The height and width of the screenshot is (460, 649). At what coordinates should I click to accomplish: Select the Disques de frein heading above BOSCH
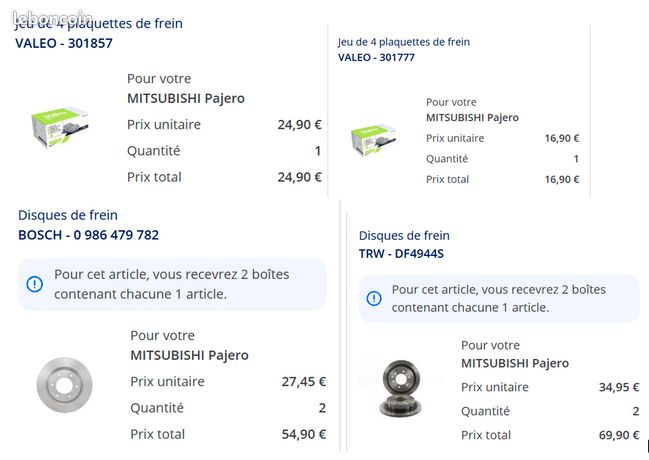click(68, 215)
